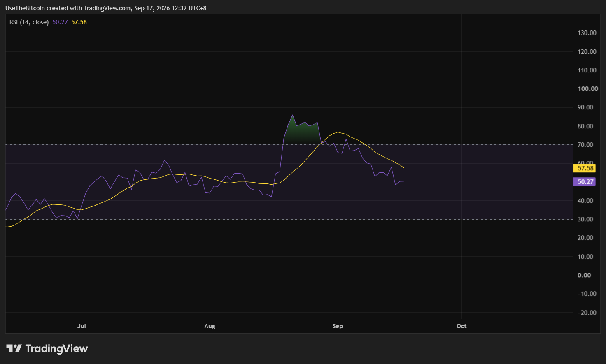Click the yellow 57.58 price scale tag
Viewport: 606px width, 364px height.
click(x=584, y=168)
